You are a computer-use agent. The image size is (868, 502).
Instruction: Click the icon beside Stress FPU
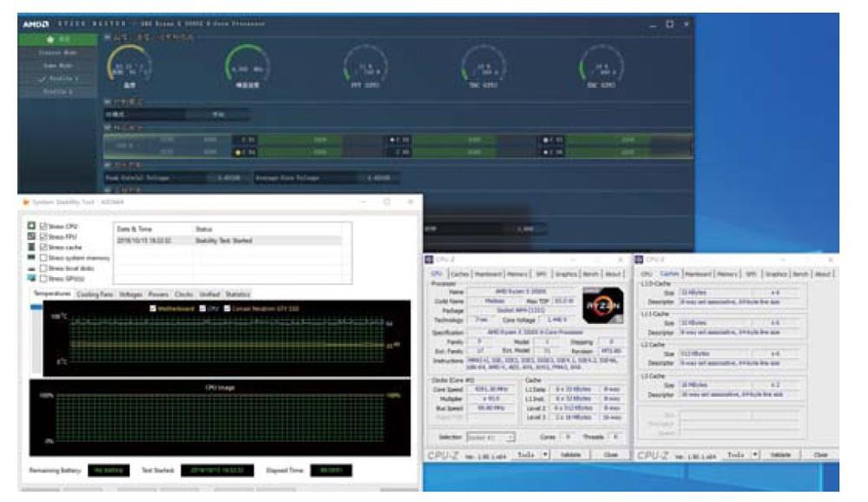[31, 236]
